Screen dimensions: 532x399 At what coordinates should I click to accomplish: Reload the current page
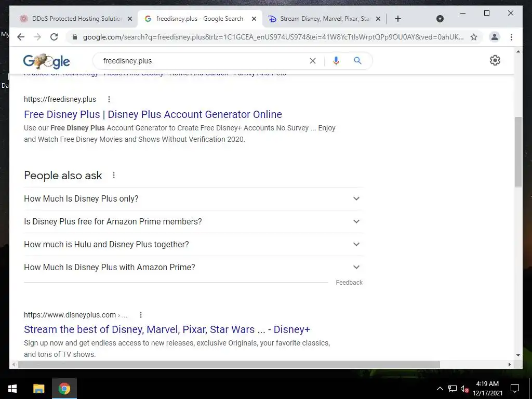(x=54, y=37)
